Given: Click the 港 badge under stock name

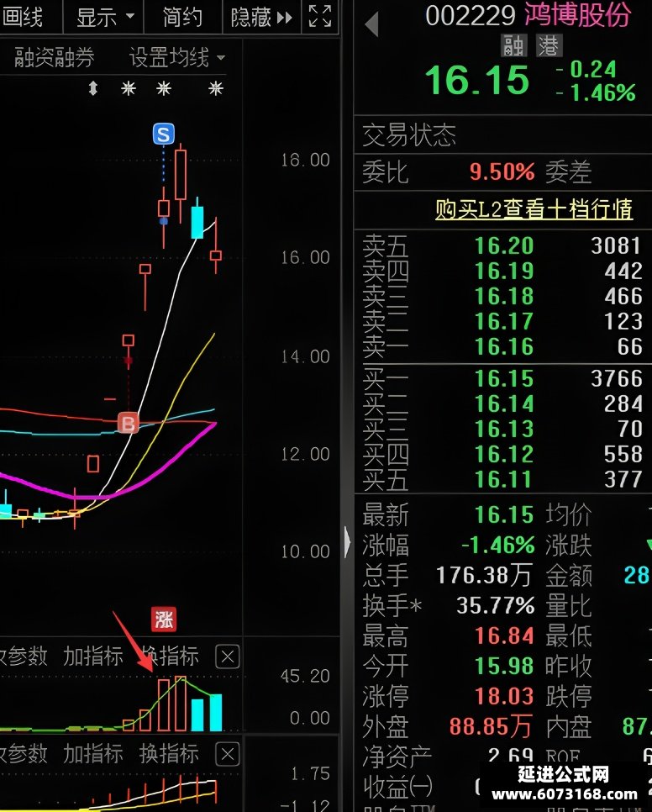Looking at the screenshot, I should [548, 46].
